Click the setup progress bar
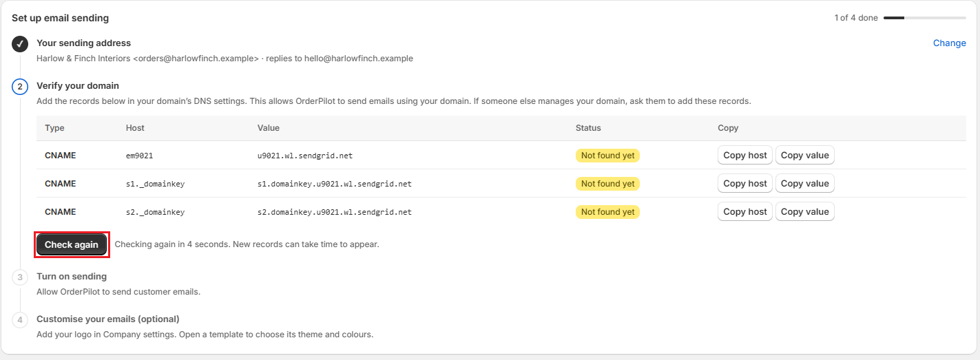This screenshot has width=980, height=360. 925,18
